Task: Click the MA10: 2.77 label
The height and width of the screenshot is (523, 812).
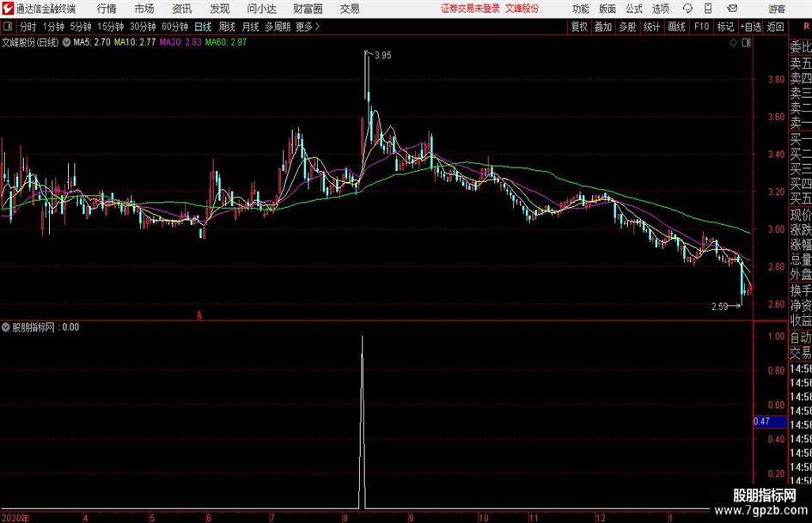Action: (x=135, y=42)
